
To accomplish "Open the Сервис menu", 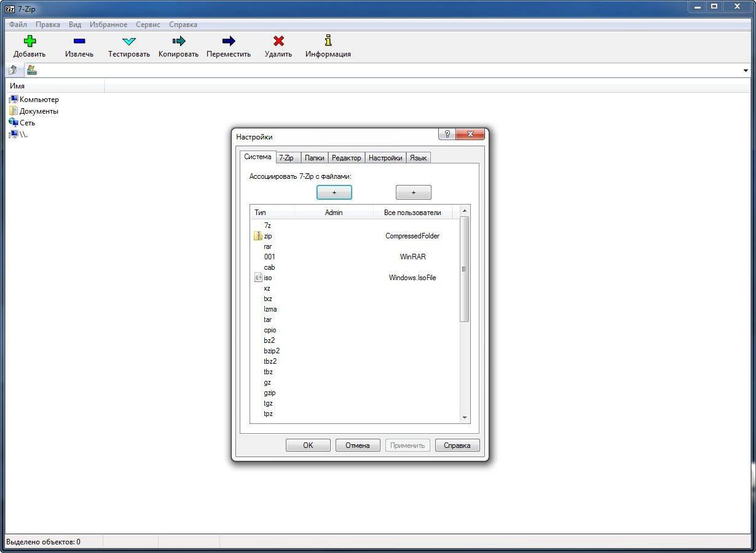I will tap(148, 25).
